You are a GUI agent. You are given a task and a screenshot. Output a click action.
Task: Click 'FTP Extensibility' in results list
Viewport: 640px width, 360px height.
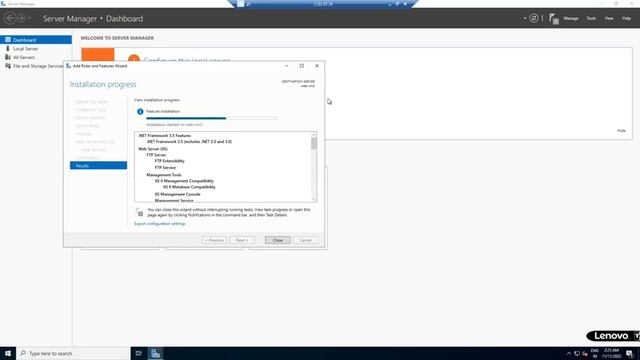click(169, 161)
